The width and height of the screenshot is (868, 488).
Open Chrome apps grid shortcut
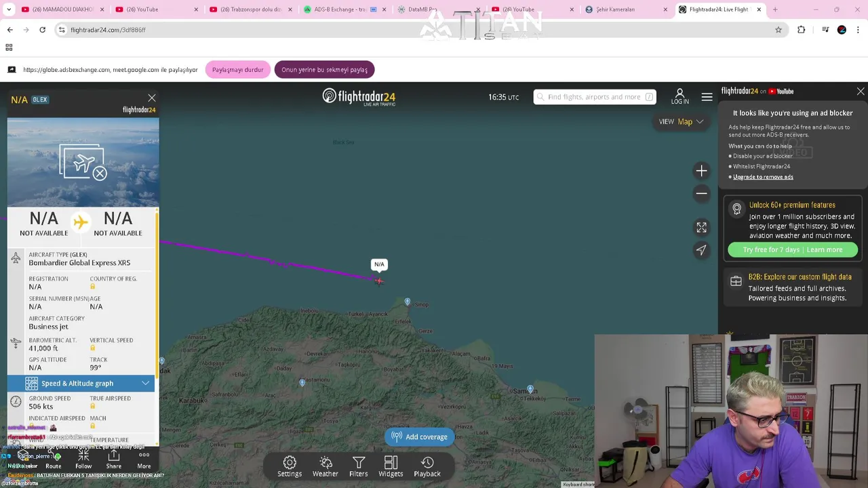tap(9, 47)
